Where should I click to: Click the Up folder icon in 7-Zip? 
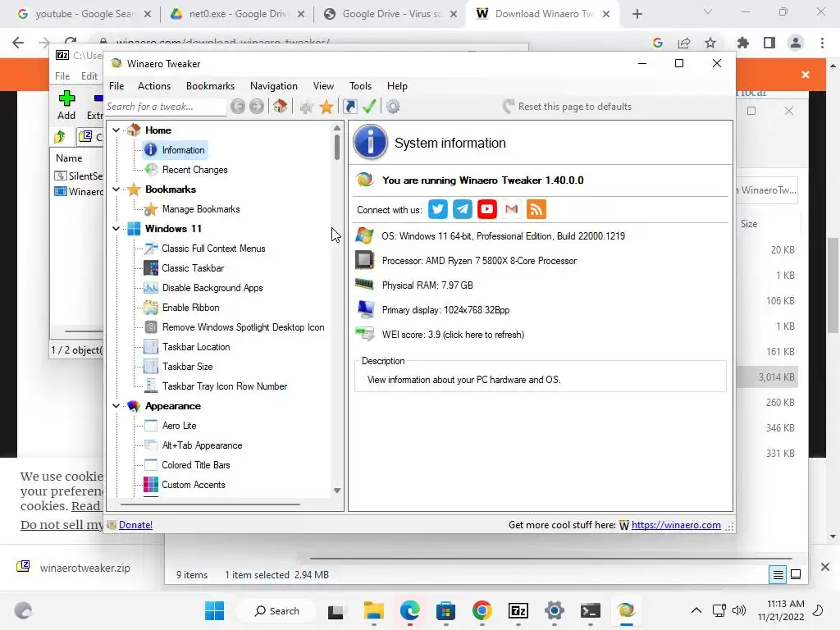pos(59,137)
